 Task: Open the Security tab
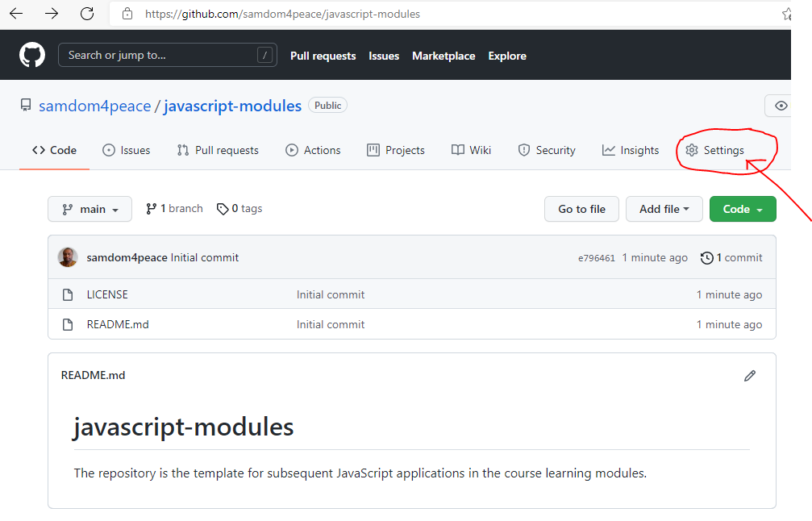547,150
